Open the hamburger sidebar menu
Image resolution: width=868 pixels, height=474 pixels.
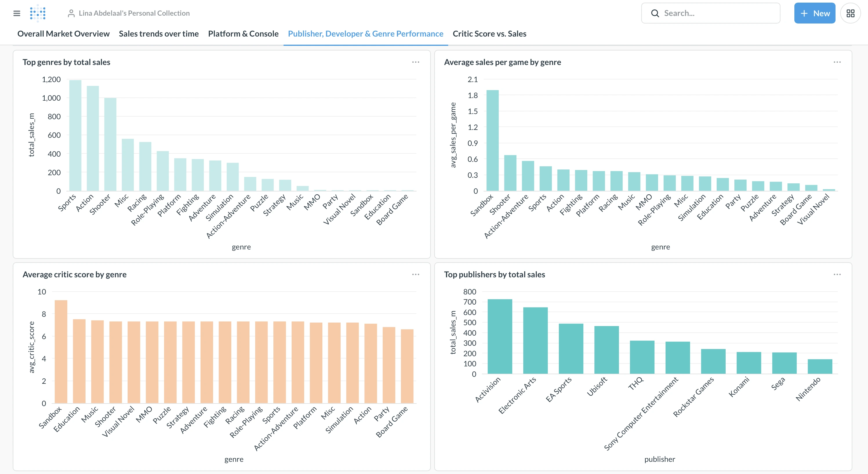17,13
